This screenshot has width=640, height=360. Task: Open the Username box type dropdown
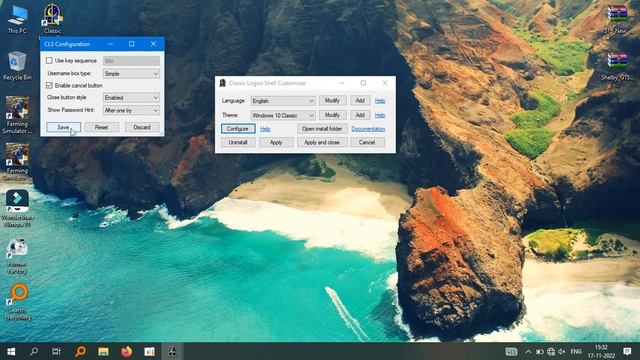[131, 73]
